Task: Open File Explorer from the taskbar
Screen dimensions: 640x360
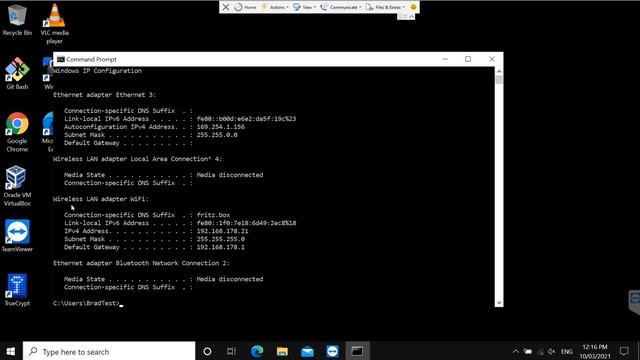Action: (282, 351)
